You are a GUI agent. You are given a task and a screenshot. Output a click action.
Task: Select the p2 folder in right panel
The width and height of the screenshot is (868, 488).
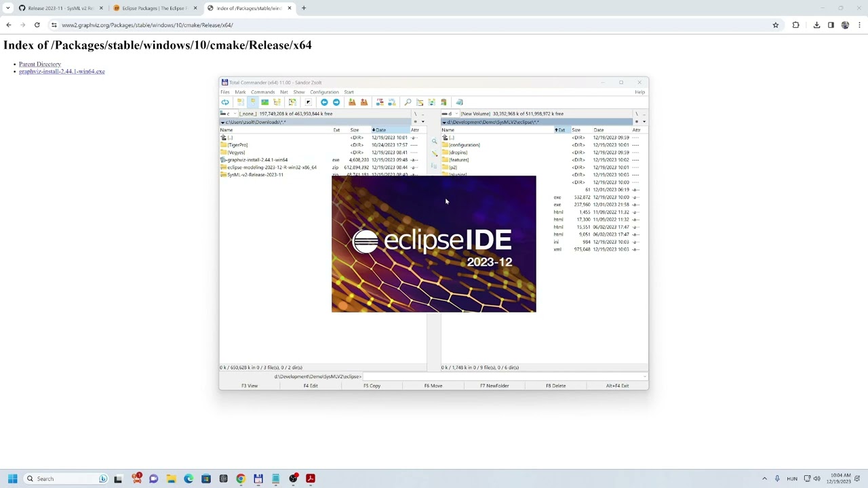pyautogui.click(x=450, y=167)
